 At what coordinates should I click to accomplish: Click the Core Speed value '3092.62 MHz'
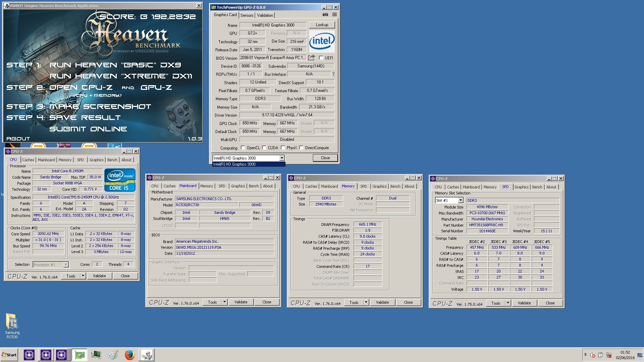48,234
